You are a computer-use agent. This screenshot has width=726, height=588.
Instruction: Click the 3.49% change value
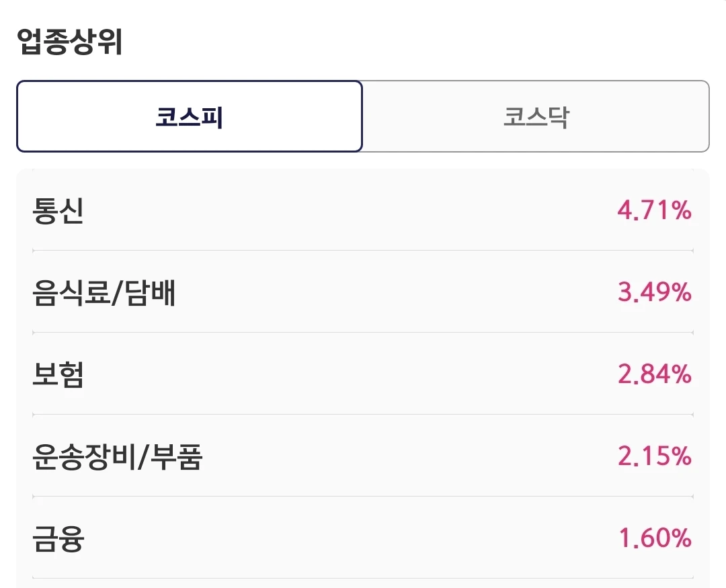coord(654,292)
